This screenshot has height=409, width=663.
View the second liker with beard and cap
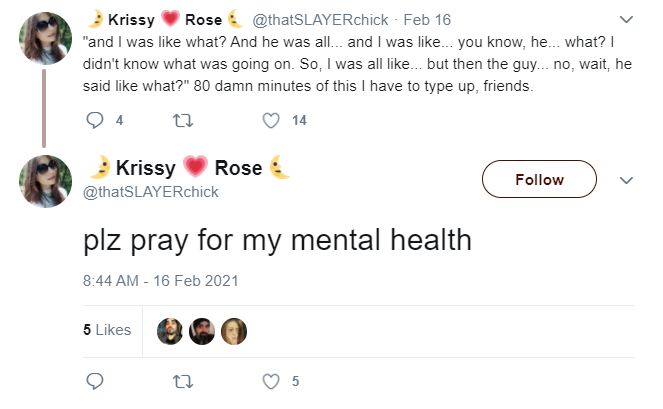[x=202, y=331]
